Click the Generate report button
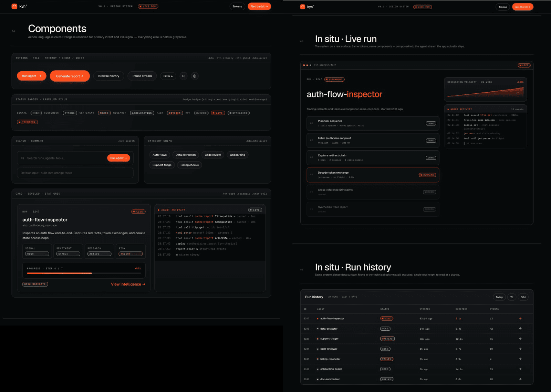This screenshot has height=392, width=551. [70, 76]
